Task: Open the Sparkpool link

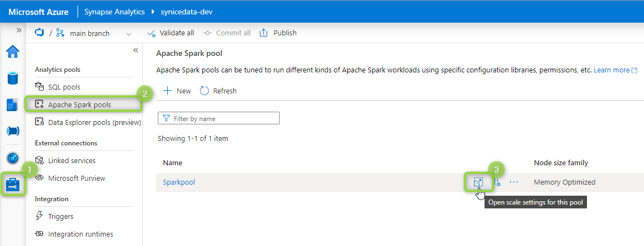Action: [179, 182]
